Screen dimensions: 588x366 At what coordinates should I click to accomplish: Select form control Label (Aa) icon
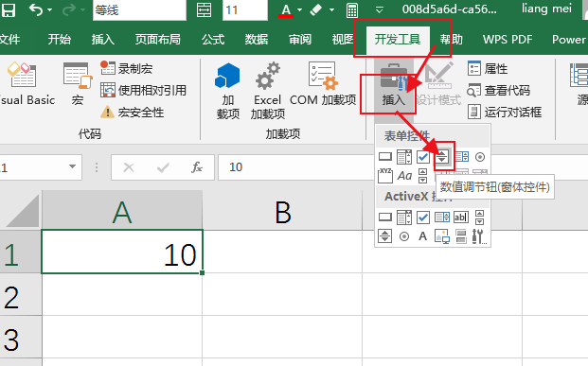point(404,175)
